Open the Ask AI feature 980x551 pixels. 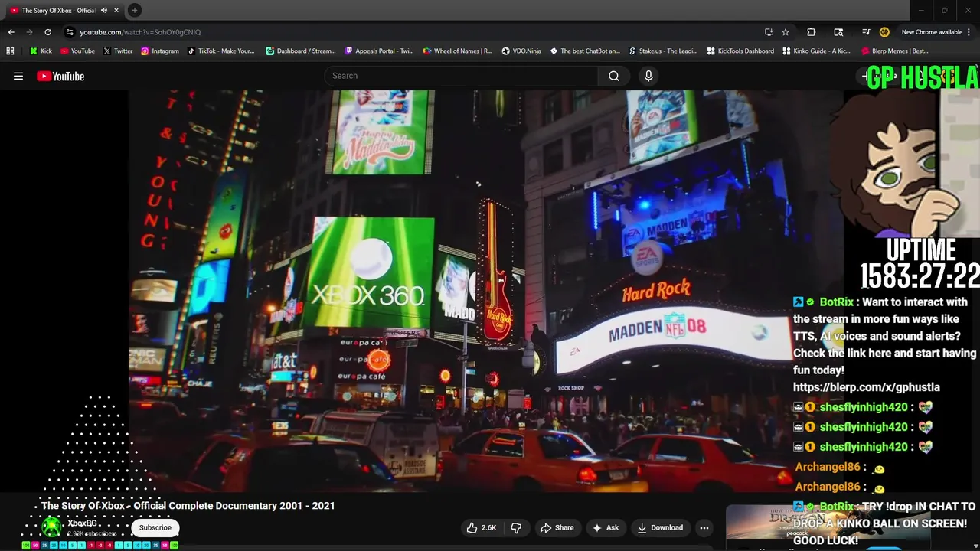[605, 527]
